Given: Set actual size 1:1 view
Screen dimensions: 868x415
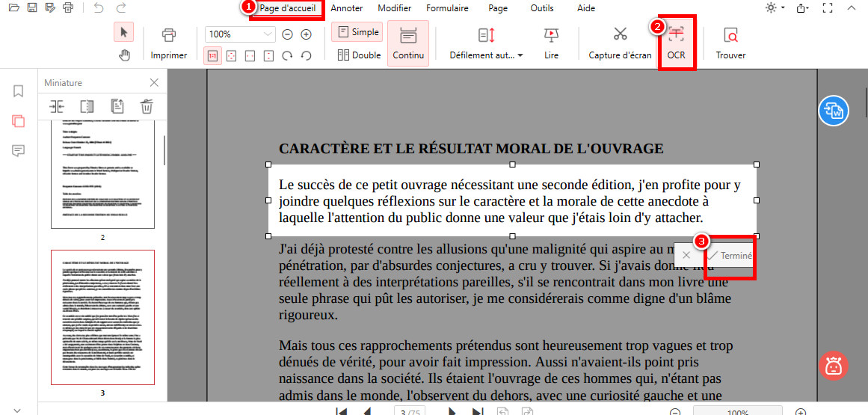Looking at the screenshot, I should tap(212, 56).
